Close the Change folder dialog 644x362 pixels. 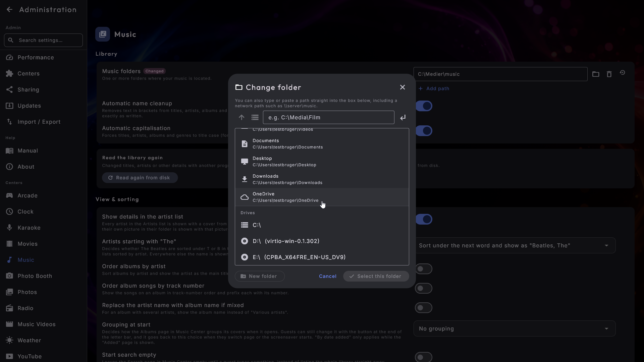click(x=402, y=87)
